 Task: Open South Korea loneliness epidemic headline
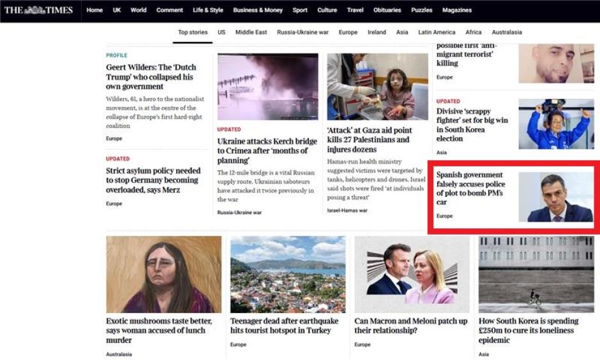coord(529,330)
